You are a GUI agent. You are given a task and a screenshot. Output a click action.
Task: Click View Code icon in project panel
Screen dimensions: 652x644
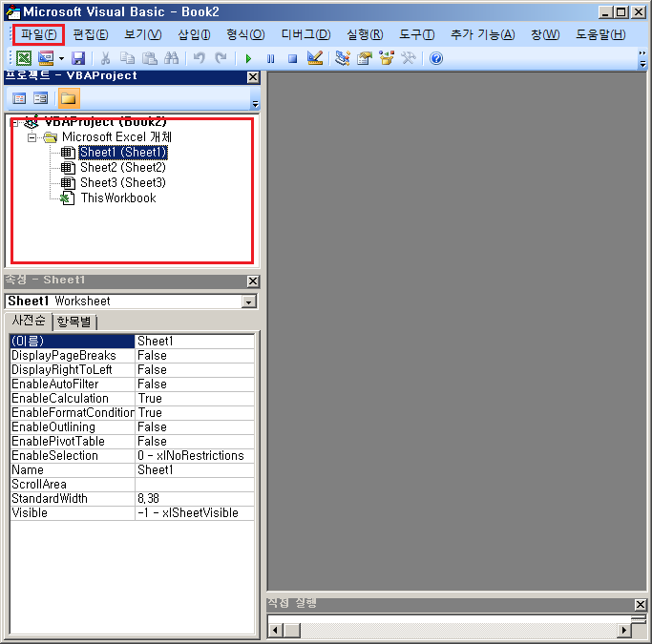(19, 98)
